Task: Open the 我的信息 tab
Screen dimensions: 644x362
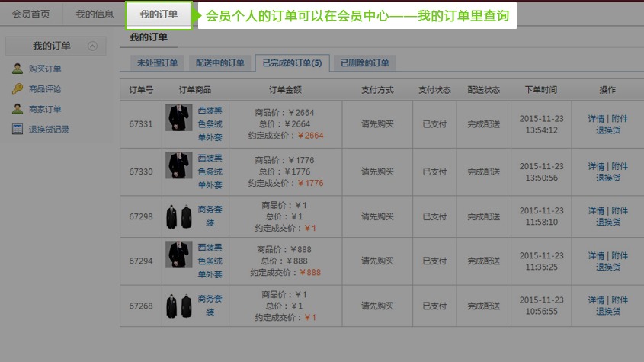Action: pos(95,14)
